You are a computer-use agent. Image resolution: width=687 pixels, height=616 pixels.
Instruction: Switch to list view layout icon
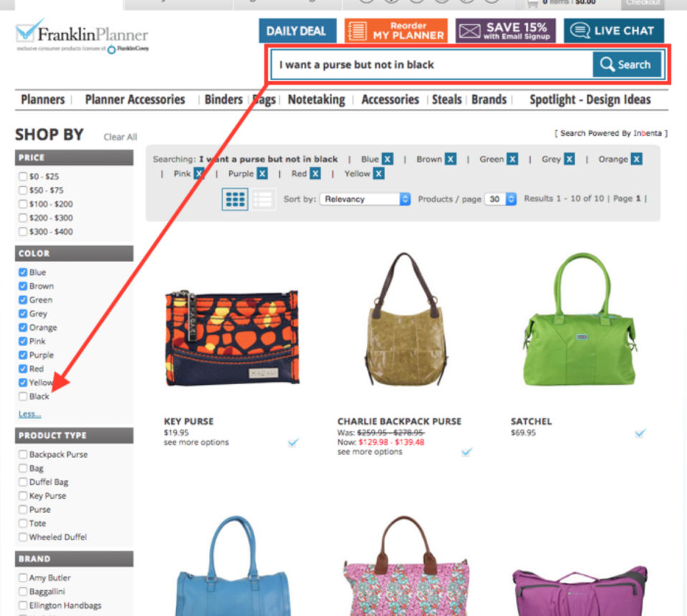[263, 200]
